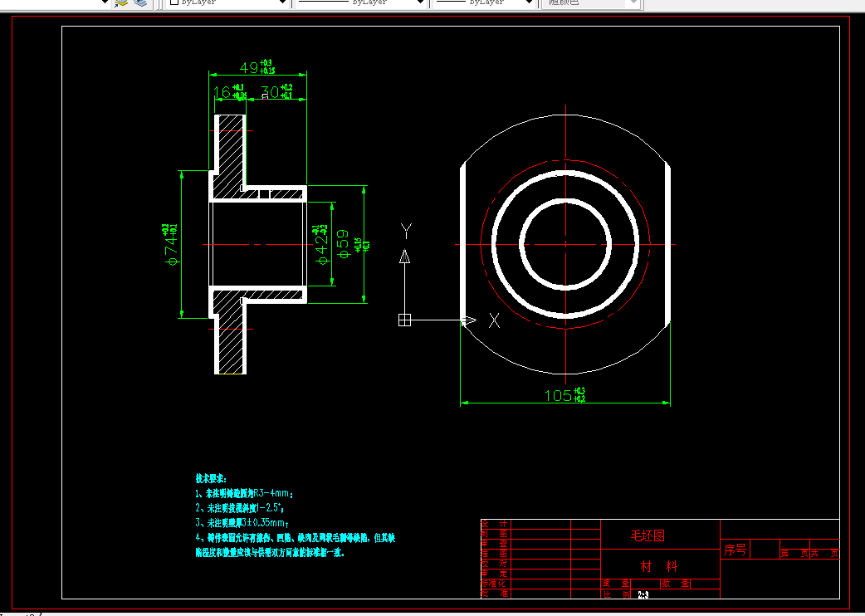Viewport: 865px width, 616px height.
Task: Select the 30 hub length dimension
Action: [276, 91]
